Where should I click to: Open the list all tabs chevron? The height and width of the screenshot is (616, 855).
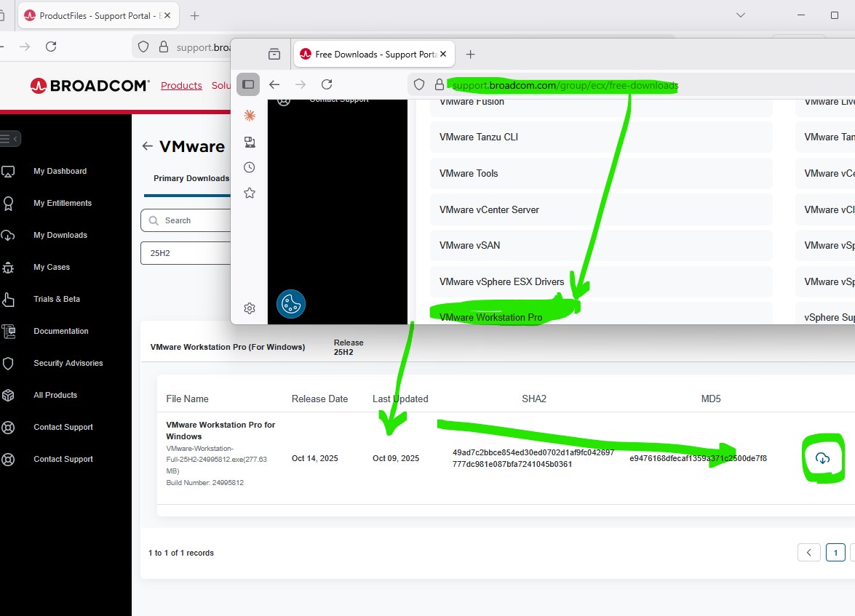(x=741, y=15)
